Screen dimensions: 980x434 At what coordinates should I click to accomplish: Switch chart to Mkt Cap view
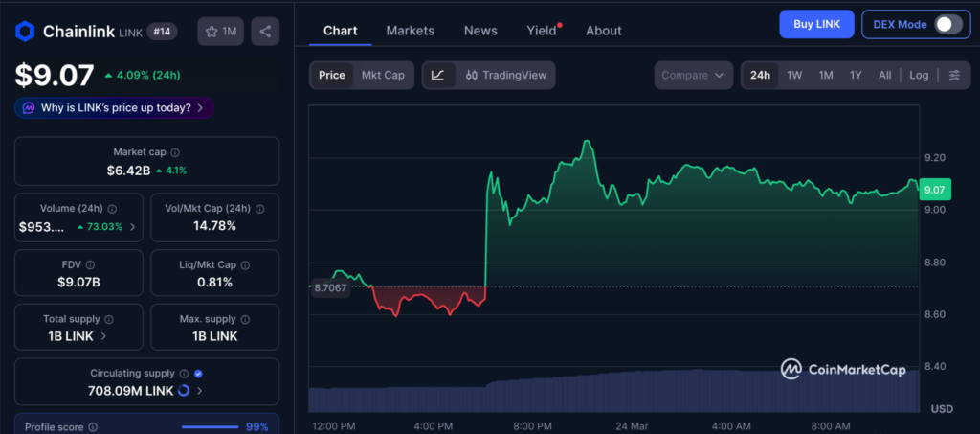tap(382, 75)
